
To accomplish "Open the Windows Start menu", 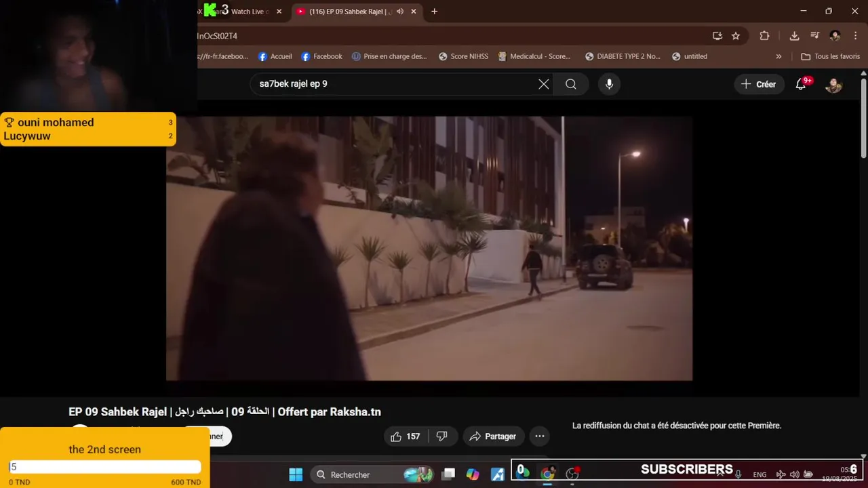I will [x=296, y=474].
